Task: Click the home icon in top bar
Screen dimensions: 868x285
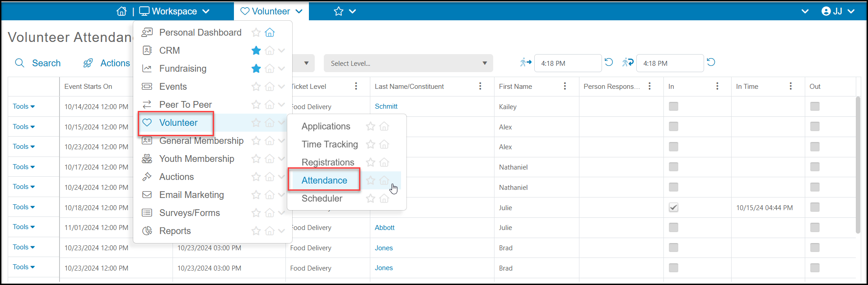Action: 121,11
